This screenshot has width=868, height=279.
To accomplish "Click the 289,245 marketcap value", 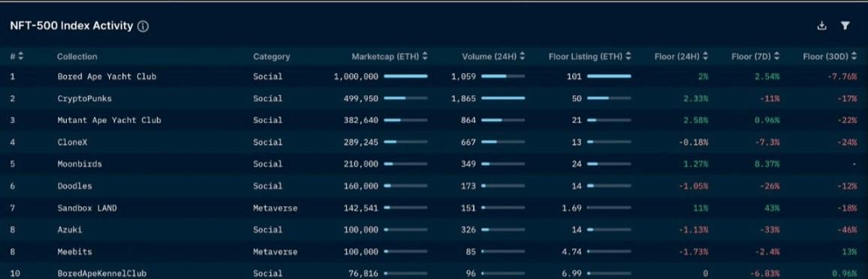I will (x=361, y=142).
